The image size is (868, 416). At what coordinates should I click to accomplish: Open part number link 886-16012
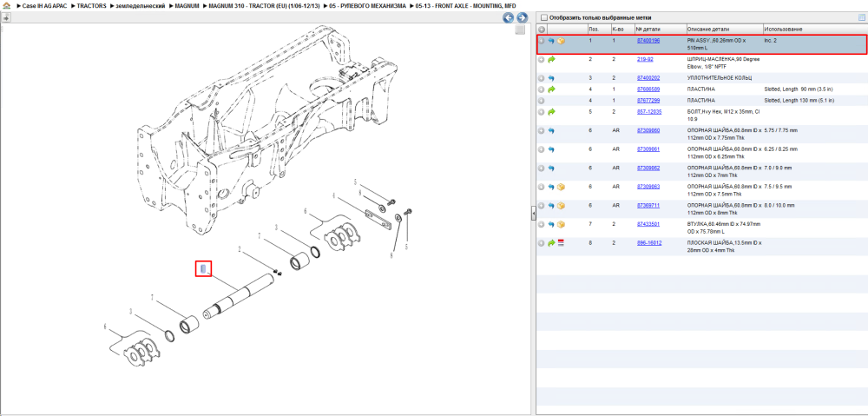click(x=649, y=242)
